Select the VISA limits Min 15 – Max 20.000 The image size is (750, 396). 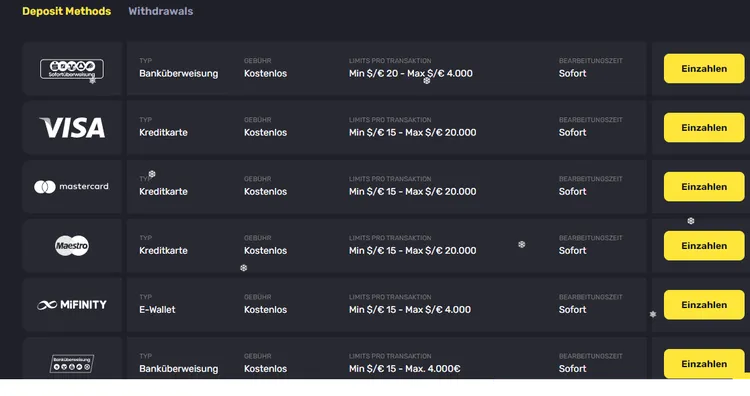pos(412,132)
